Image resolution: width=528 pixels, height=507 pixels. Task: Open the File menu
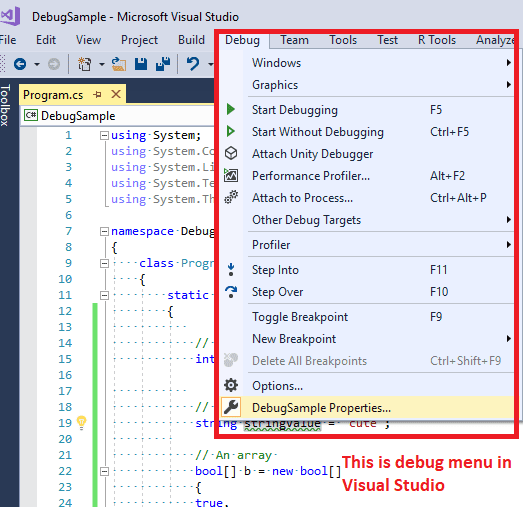point(8,40)
